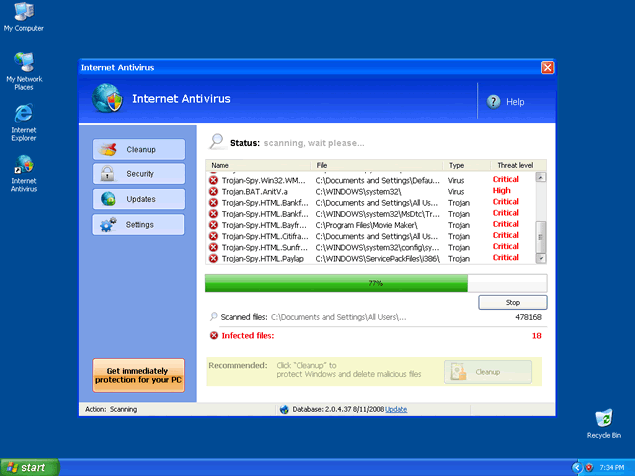Stop the running scan
This screenshot has height=476, width=635.
(512, 302)
